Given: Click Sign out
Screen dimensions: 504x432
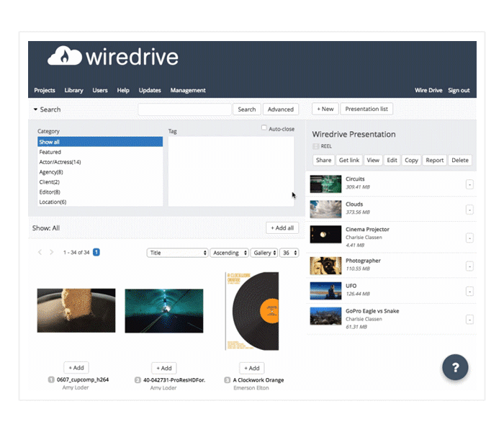Looking at the screenshot, I should [x=459, y=90].
